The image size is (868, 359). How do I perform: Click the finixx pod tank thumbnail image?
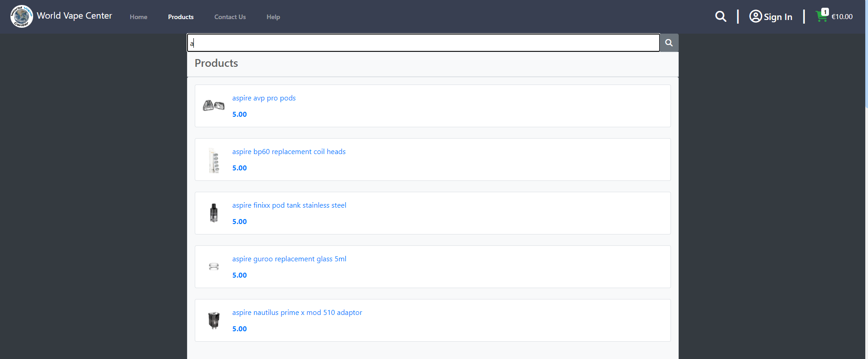214,213
